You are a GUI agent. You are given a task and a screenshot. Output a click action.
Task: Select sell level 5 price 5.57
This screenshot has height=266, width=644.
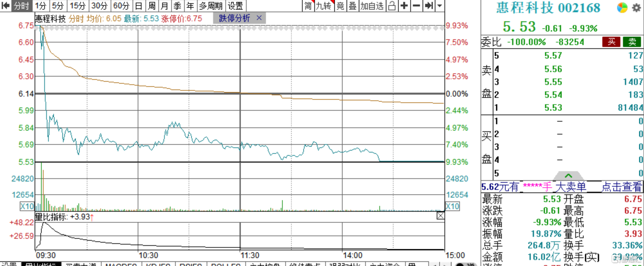[553, 56]
